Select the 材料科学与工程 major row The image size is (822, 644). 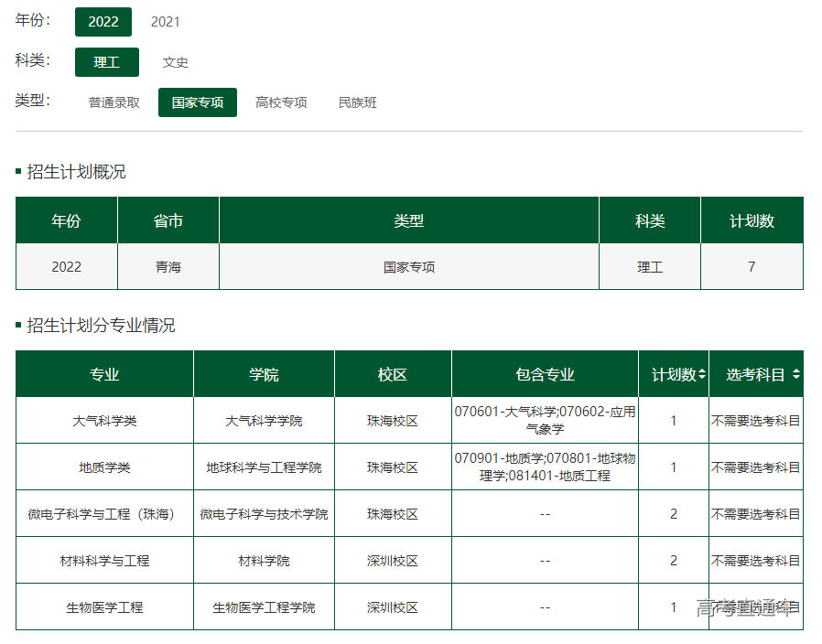(104, 561)
